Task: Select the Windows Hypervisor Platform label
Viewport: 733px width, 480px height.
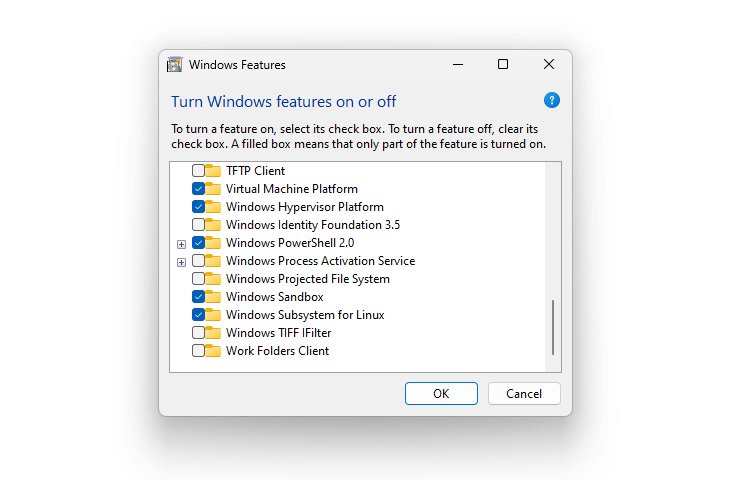Action: pos(305,207)
